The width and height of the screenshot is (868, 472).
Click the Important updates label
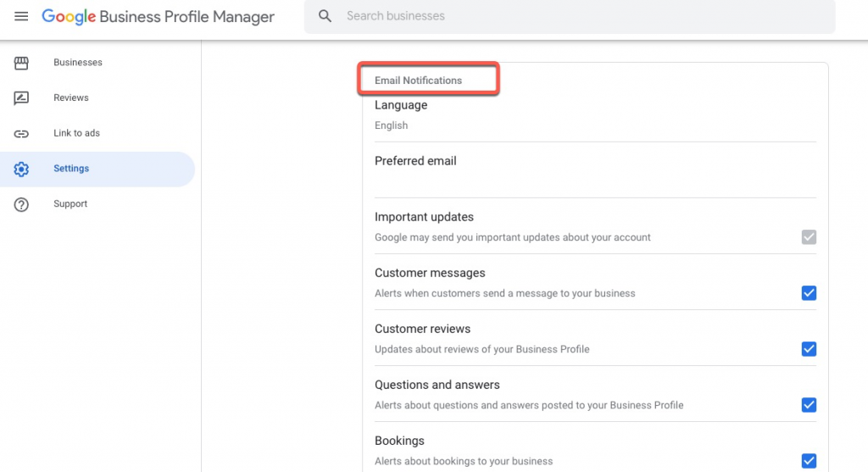[424, 217]
